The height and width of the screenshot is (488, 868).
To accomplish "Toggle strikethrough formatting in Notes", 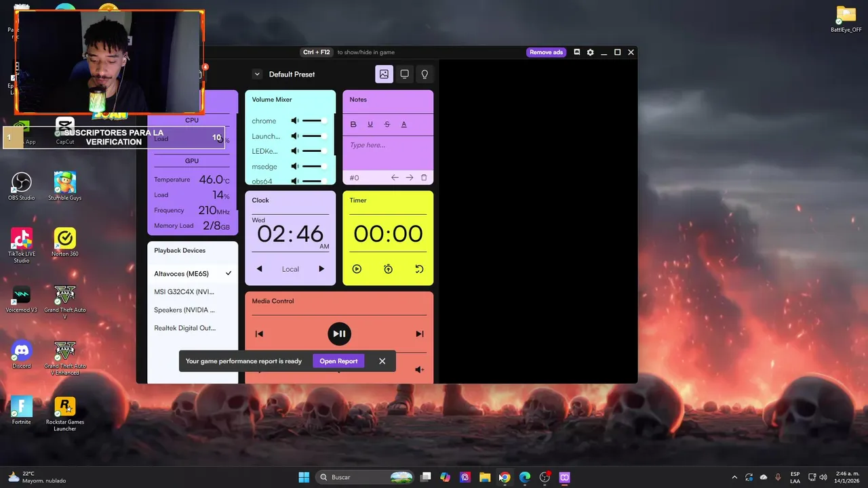I will [387, 124].
